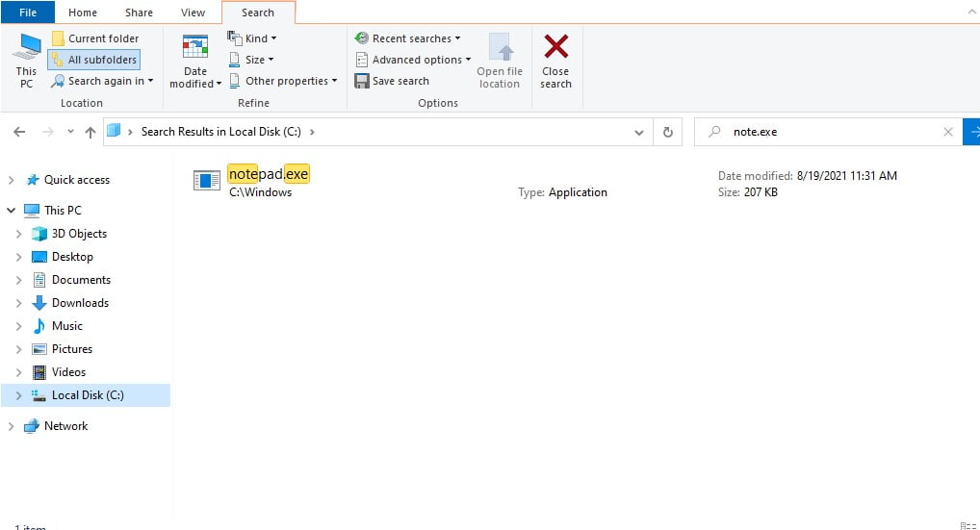Click the Up one level arrow
980x530 pixels.
[90, 132]
